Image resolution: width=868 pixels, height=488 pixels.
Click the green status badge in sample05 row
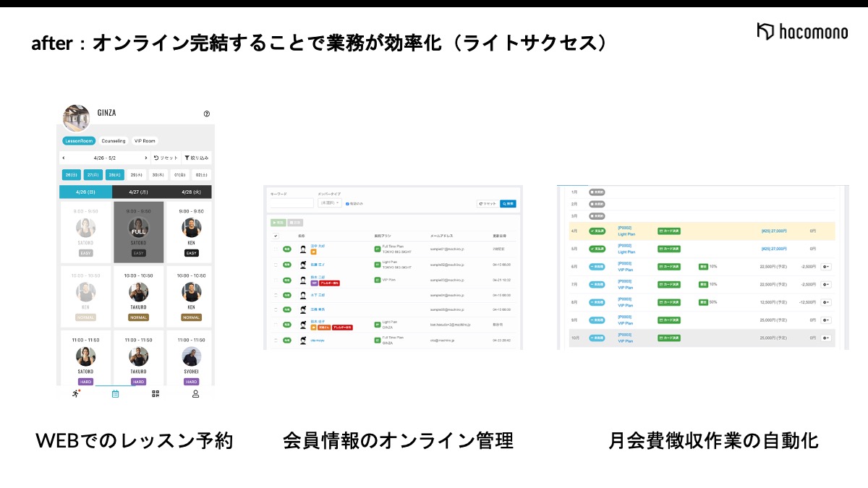(x=287, y=309)
